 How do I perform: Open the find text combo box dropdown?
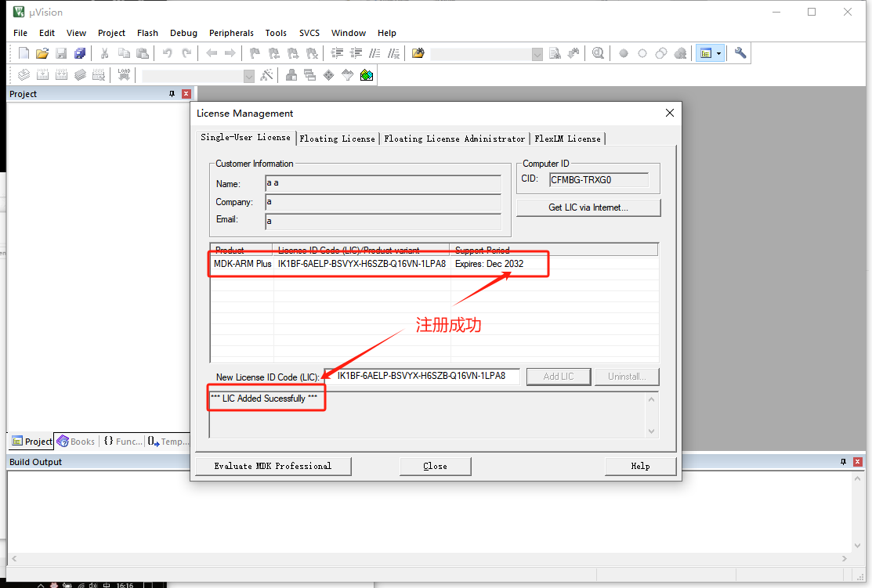[x=537, y=54]
